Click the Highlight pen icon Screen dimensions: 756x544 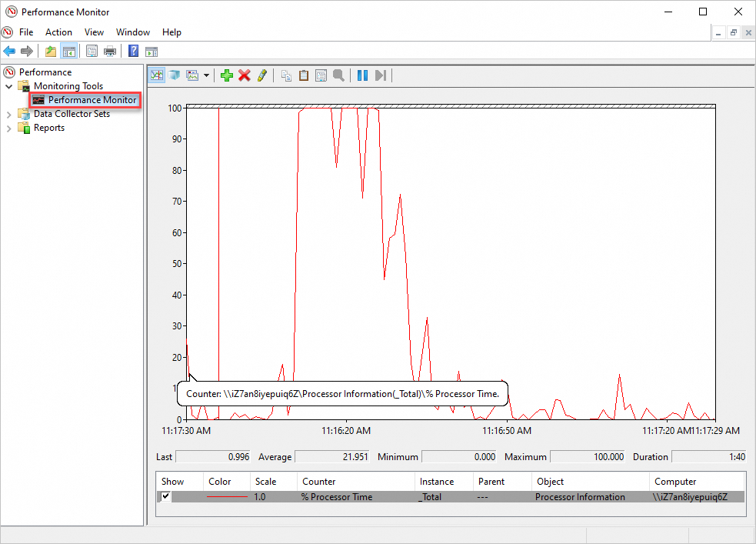click(x=262, y=75)
